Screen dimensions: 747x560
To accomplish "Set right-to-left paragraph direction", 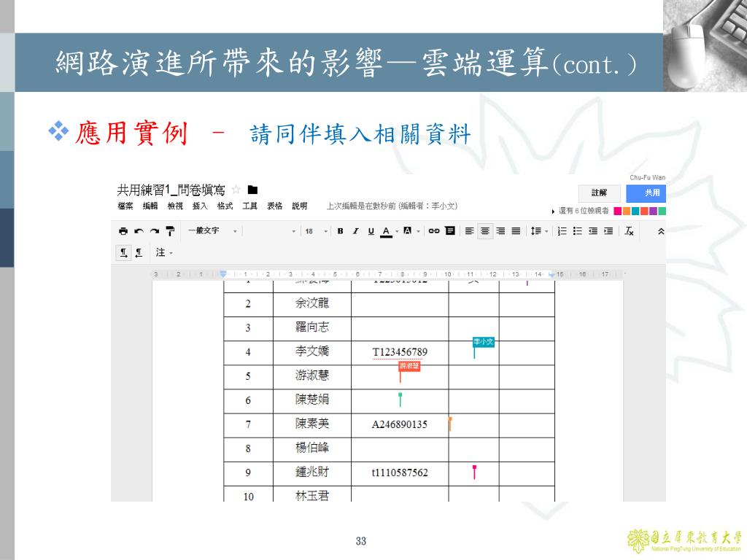I will [x=139, y=252].
